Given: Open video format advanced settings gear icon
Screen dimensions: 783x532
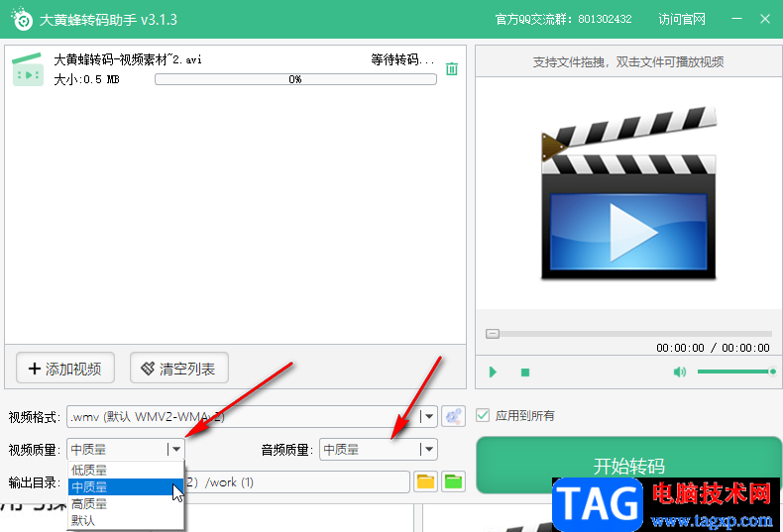Looking at the screenshot, I should tap(453, 416).
